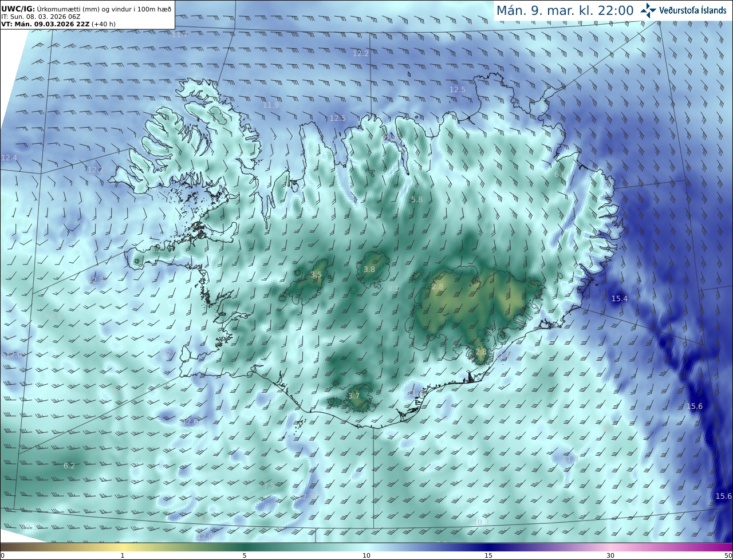Click the 3.8 value on the glacier

tap(369, 269)
